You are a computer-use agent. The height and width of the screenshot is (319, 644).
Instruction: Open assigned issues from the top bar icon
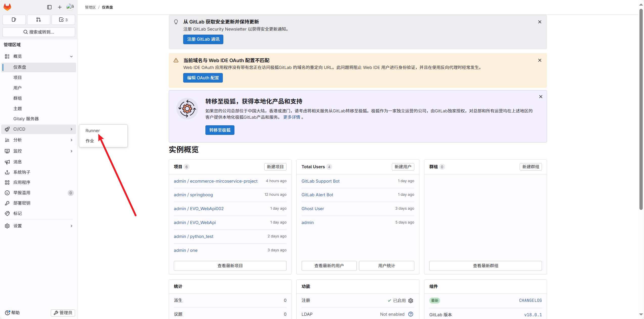click(x=14, y=19)
